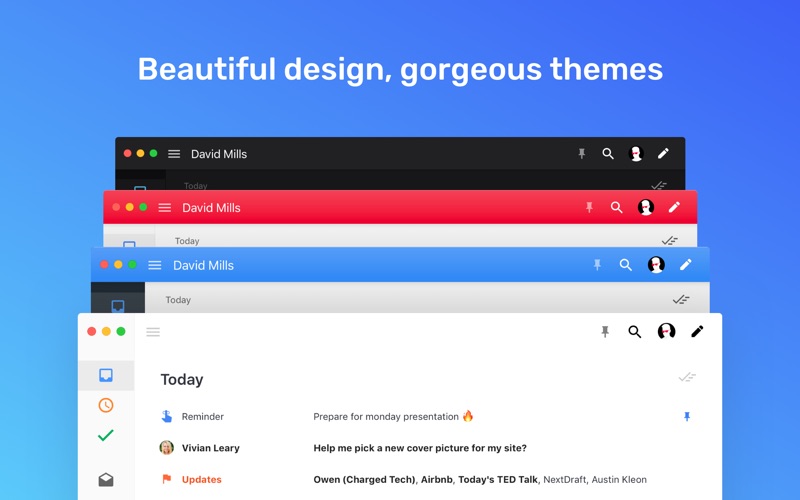Click the compose pencil in the red window
The image size is (800, 500).
(x=674, y=207)
